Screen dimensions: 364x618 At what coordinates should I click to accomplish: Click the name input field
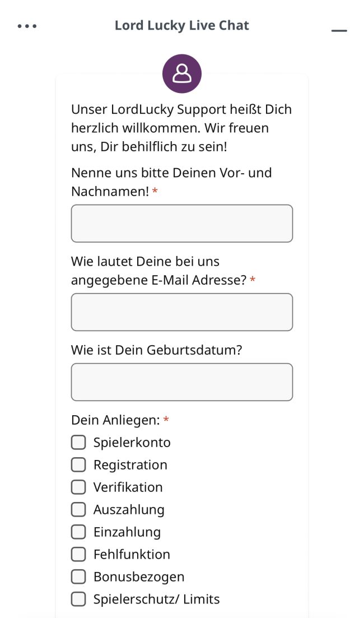tap(182, 224)
